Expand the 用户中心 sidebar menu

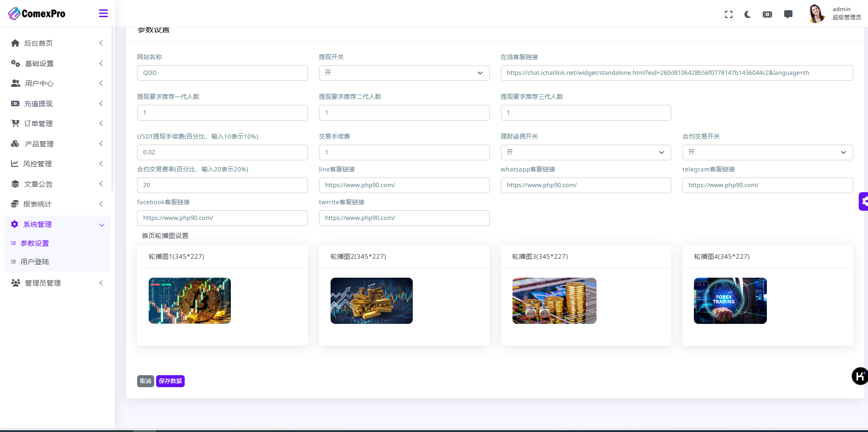57,84
